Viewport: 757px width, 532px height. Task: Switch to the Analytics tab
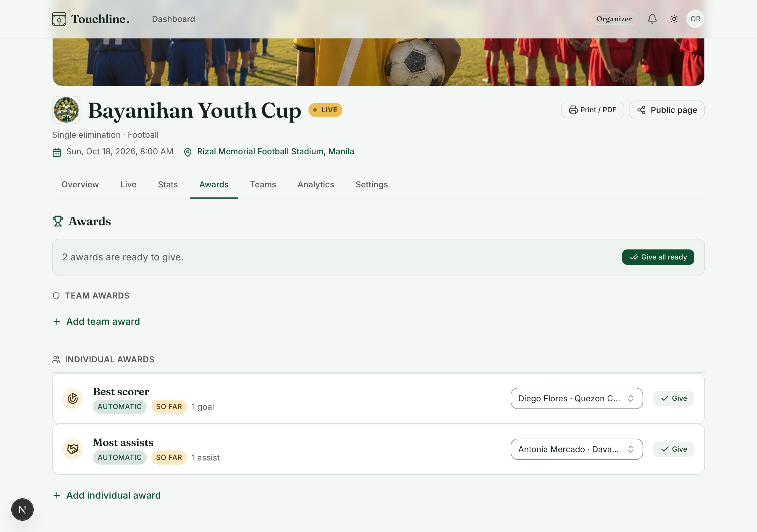[x=316, y=185]
